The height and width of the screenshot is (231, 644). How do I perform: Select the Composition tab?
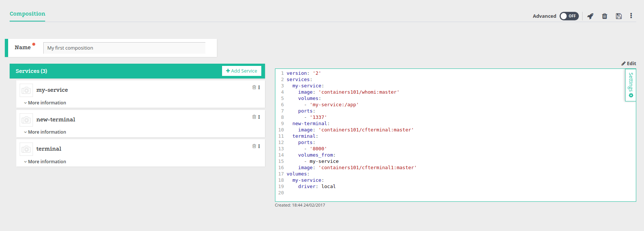coord(27,14)
